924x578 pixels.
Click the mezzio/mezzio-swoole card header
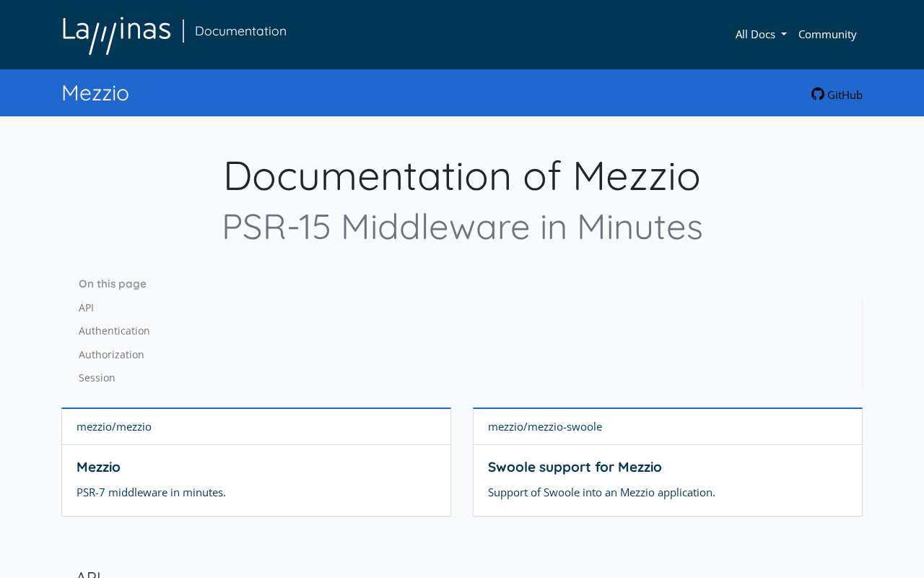tap(545, 426)
